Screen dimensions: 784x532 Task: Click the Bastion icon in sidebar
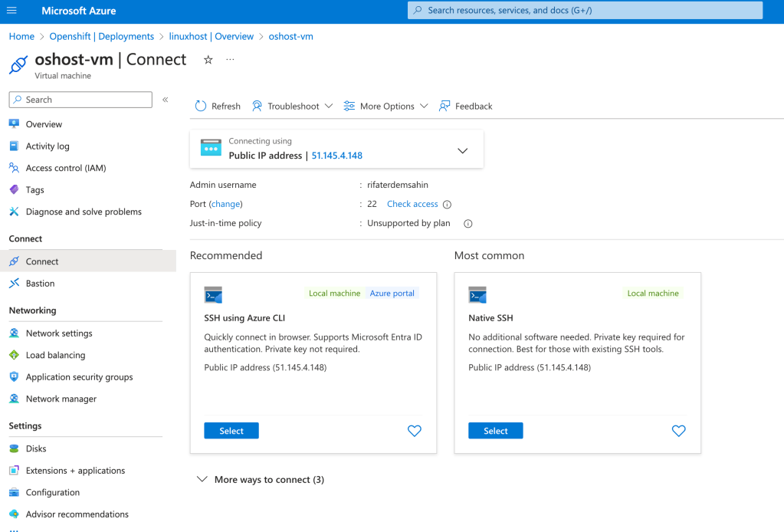point(14,284)
